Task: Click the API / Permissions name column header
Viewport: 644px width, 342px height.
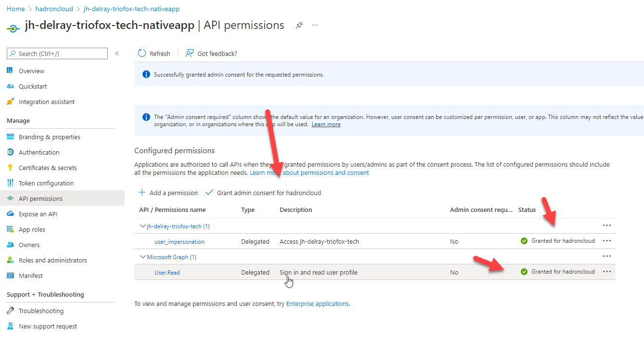Action: tap(172, 210)
